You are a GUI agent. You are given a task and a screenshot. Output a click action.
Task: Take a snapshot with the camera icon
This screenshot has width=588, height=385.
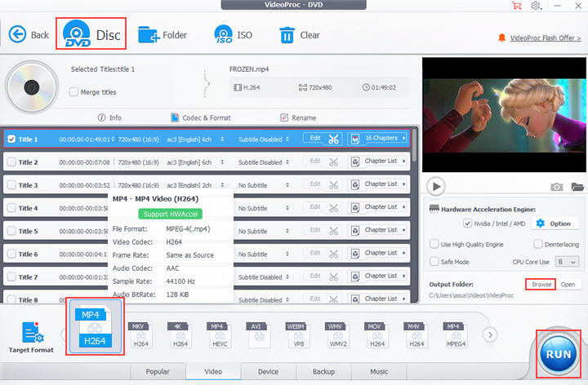click(556, 187)
